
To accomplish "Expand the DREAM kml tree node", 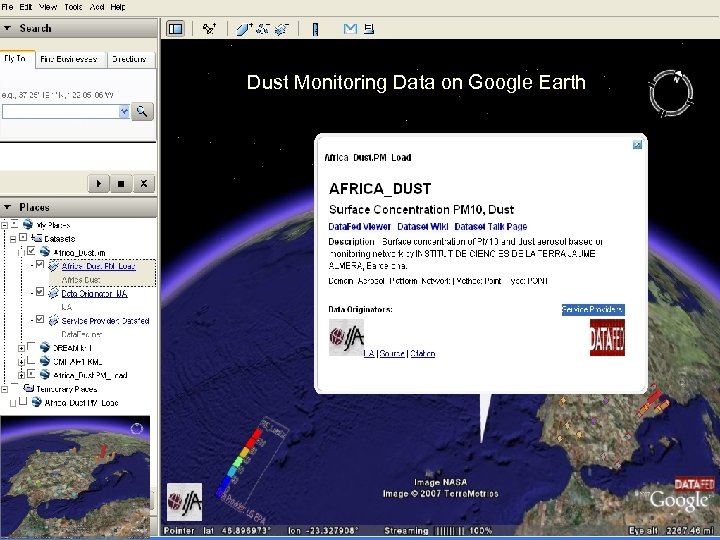I will 21,348.
